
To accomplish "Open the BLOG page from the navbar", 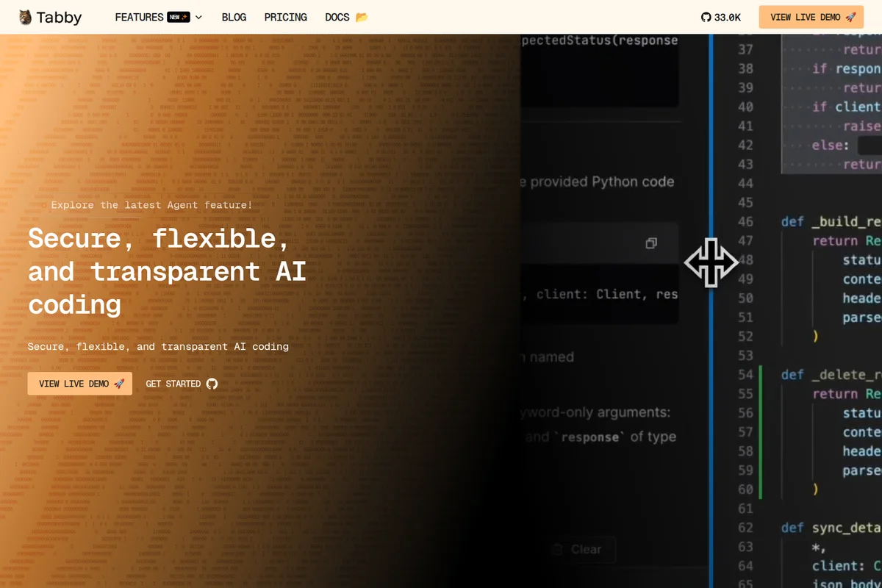I will tap(234, 17).
